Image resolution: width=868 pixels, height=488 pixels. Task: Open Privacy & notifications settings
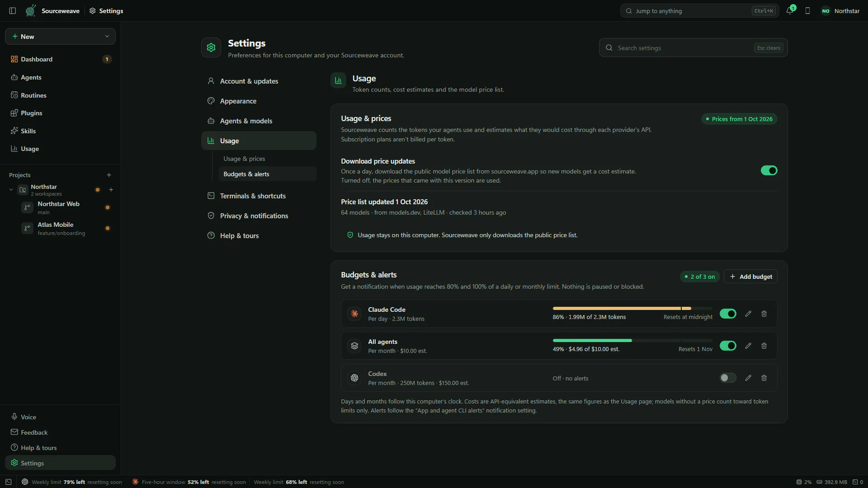259,216
